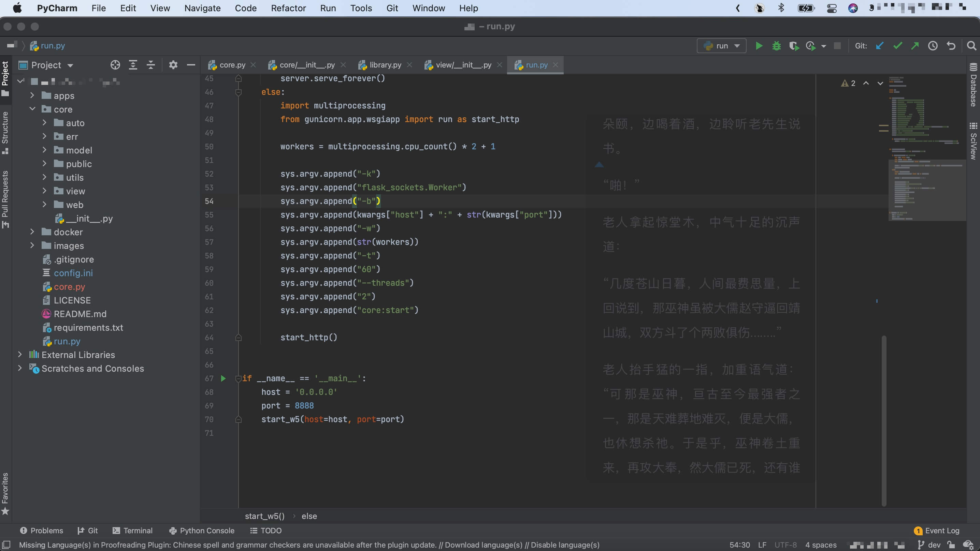Open Git Show History clock icon

[x=933, y=46]
